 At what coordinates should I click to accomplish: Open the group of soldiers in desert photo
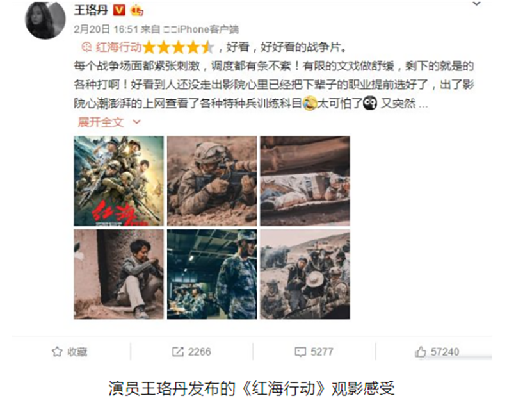[305, 274]
